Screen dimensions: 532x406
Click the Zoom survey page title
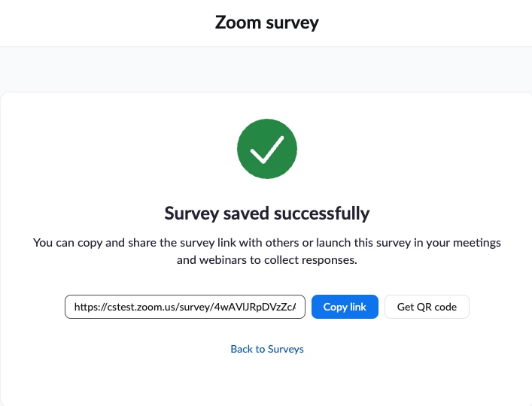coord(267,23)
